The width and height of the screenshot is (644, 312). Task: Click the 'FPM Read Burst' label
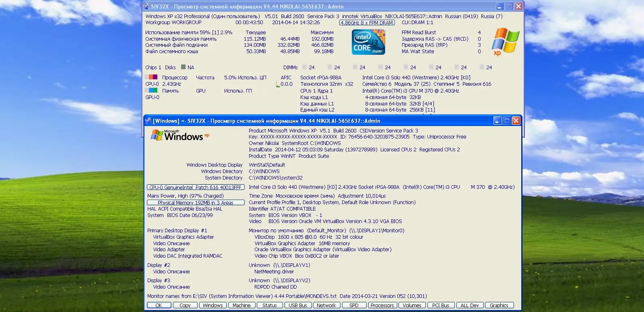click(x=419, y=33)
